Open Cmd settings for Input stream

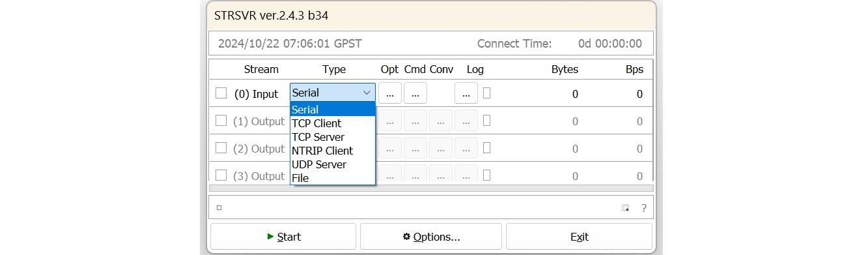pos(415,93)
